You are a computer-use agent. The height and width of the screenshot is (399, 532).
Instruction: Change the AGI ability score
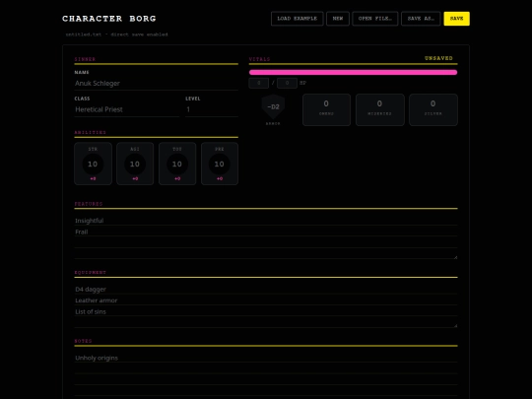(x=135, y=165)
